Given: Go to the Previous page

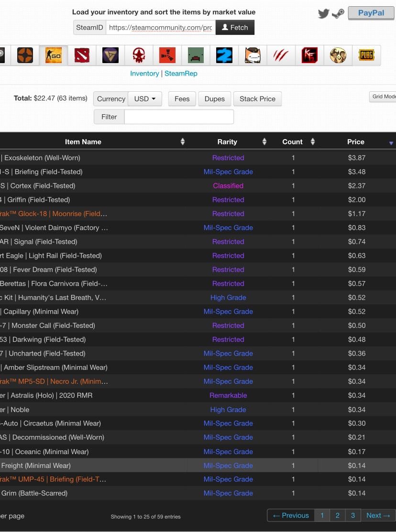Looking at the screenshot, I should (x=291, y=515).
